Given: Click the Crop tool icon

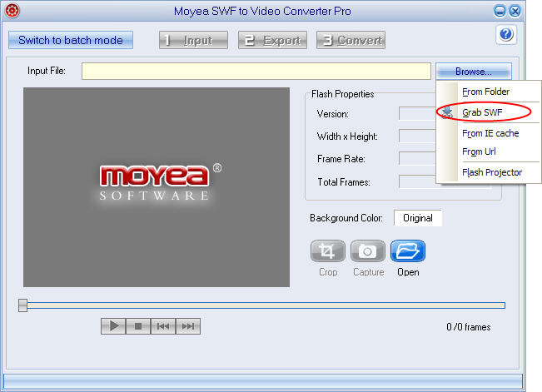Looking at the screenshot, I should (x=328, y=251).
